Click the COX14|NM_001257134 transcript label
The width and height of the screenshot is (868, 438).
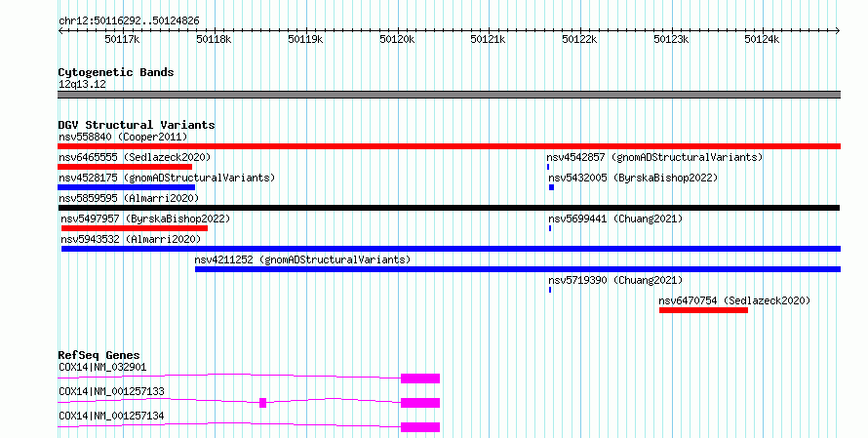click(x=111, y=416)
